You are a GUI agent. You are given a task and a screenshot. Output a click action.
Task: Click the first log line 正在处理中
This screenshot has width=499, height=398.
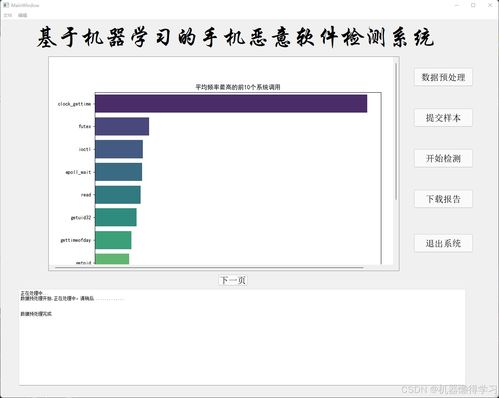(33, 293)
